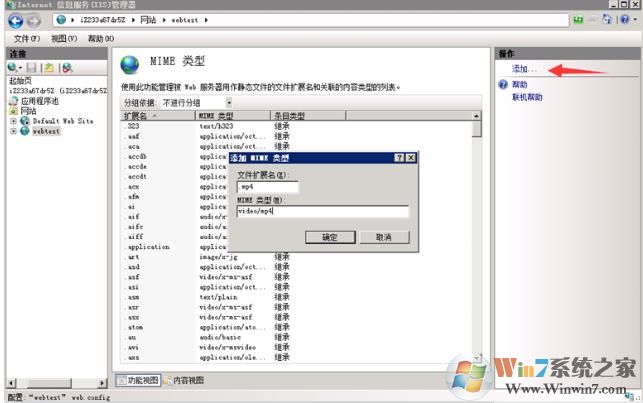Click the green refresh icon beside address bar
The width and height of the screenshot is (643, 403).
coord(578,20)
